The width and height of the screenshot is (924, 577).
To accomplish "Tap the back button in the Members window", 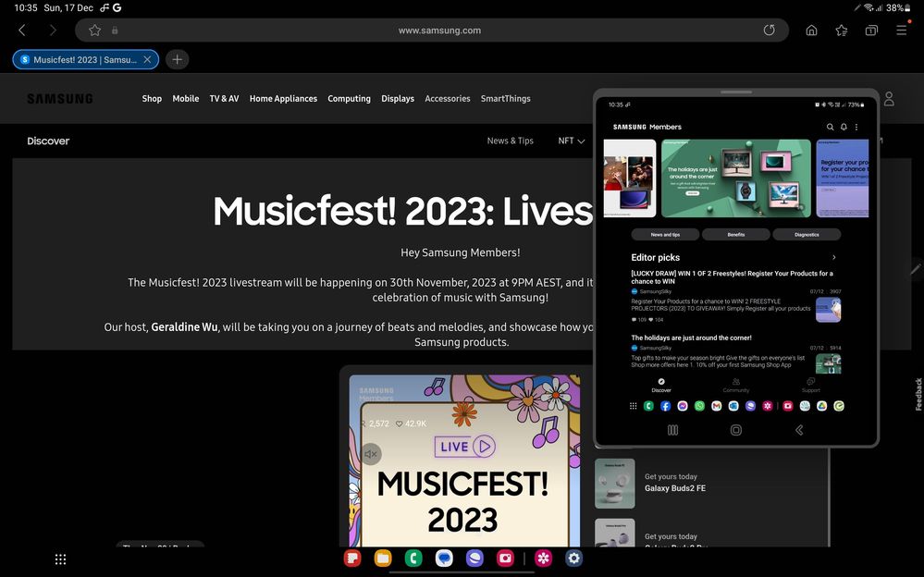I will (x=799, y=430).
